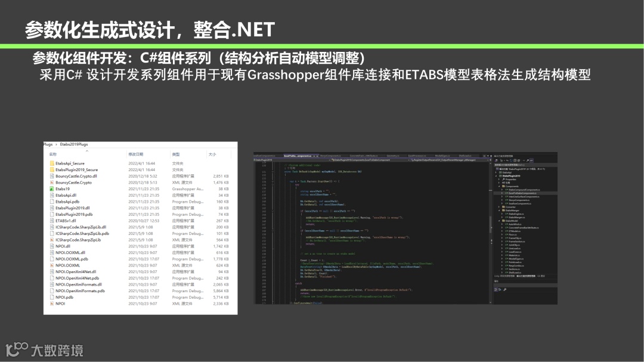This screenshot has width=644, height=362.
Task: Select the ICSharpCode.SharpZipLib XML file icon
Action: (52, 240)
